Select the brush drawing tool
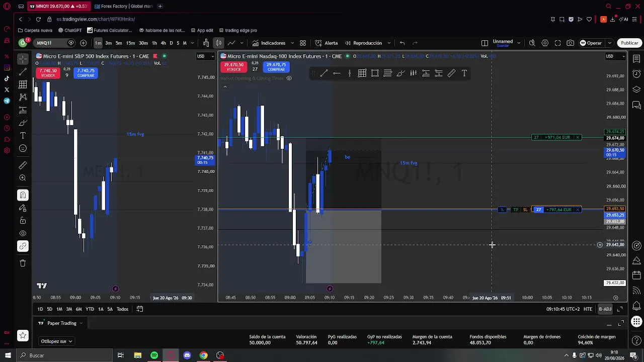This screenshot has width=644, height=362. [23, 123]
